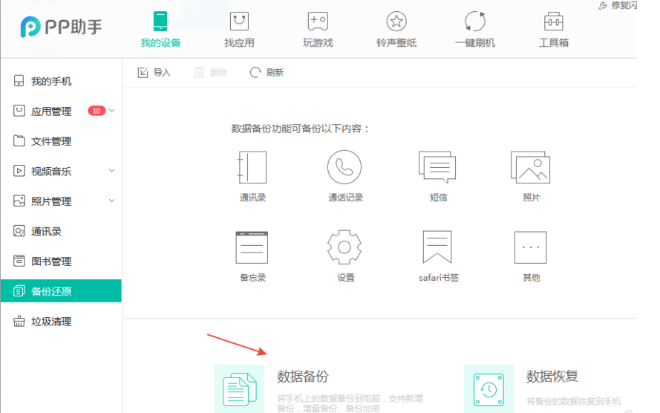The height and width of the screenshot is (413, 660).
Task: Click the 数据备份功能可备份以下内容 heading
Action: (300, 129)
